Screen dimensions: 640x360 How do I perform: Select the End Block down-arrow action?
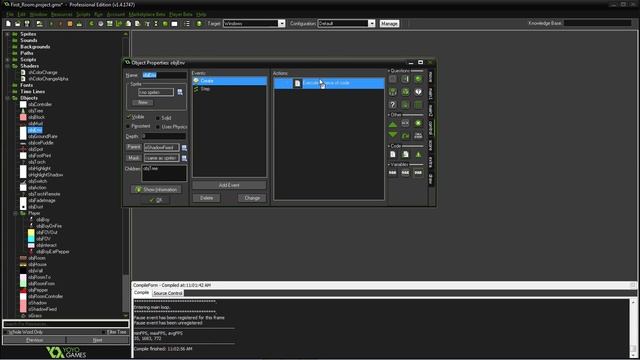(x=393, y=135)
